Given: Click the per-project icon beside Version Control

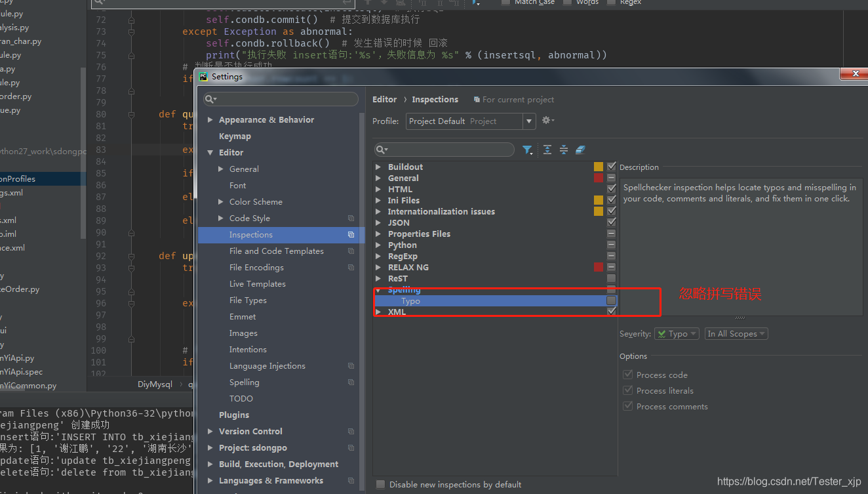Looking at the screenshot, I should [351, 432].
